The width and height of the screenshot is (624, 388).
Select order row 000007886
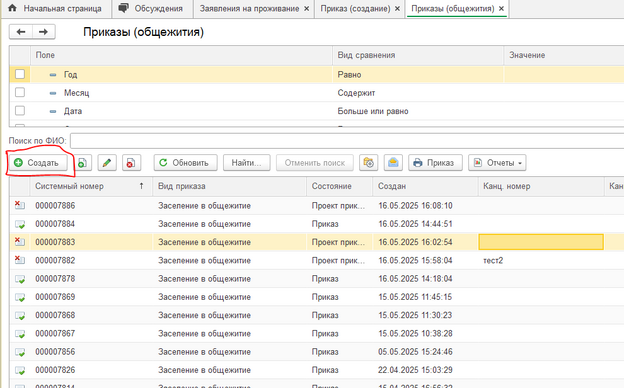pyautogui.click(x=317, y=206)
